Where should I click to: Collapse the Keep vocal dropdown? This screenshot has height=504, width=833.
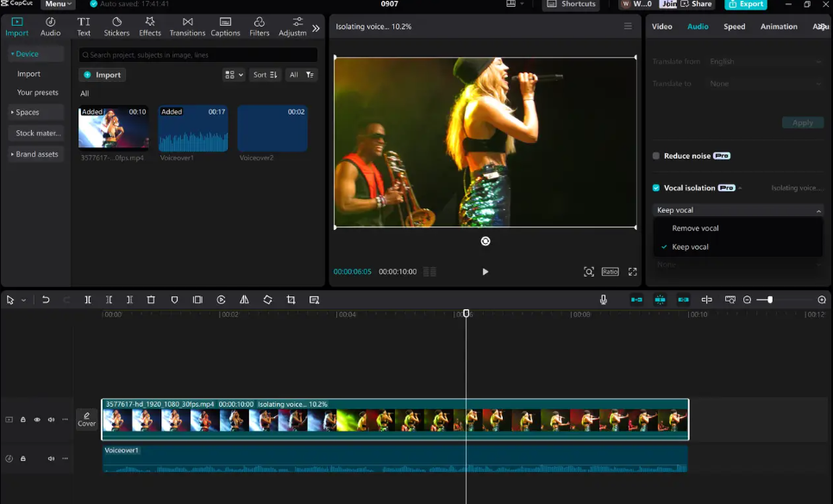819,209
